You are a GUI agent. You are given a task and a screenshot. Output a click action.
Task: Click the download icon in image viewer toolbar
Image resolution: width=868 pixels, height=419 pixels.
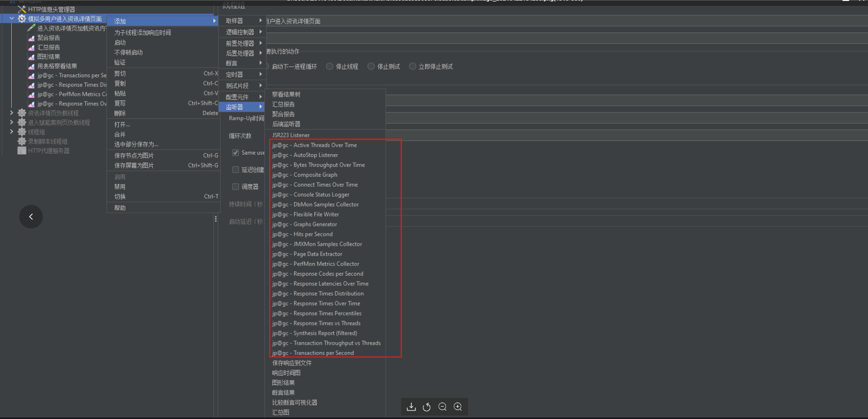point(411,407)
